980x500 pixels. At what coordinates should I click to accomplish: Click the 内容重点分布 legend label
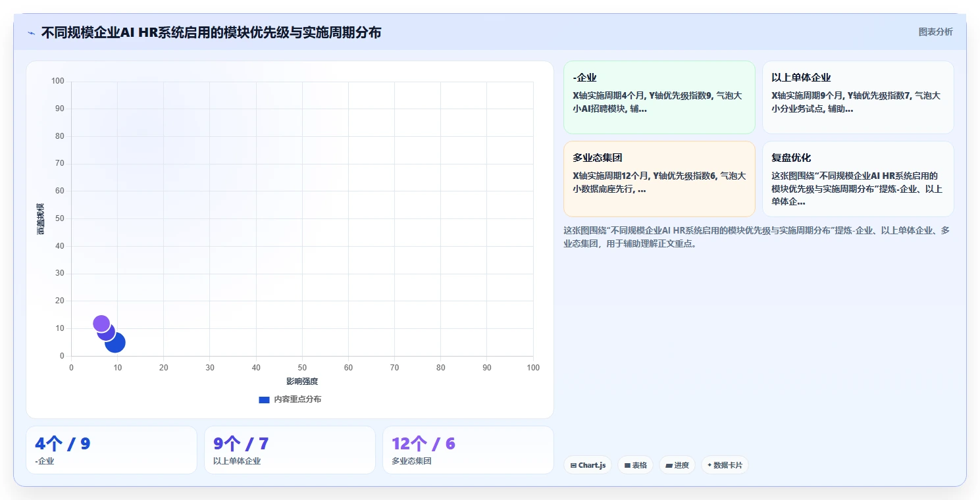(x=297, y=399)
